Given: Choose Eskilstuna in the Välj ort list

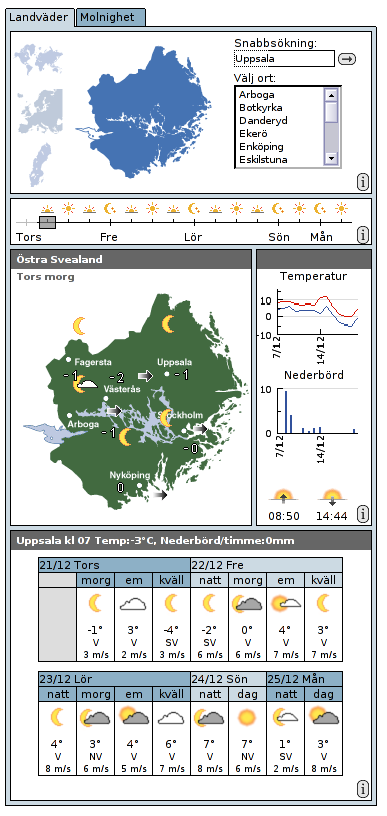Looking at the screenshot, I should [x=263, y=160].
